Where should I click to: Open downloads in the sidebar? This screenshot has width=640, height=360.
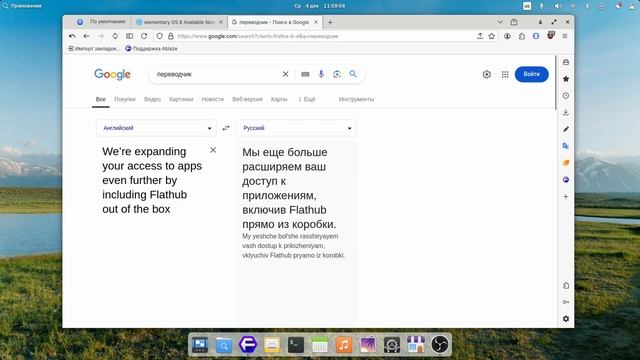pyautogui.click(x=566, y=112)
